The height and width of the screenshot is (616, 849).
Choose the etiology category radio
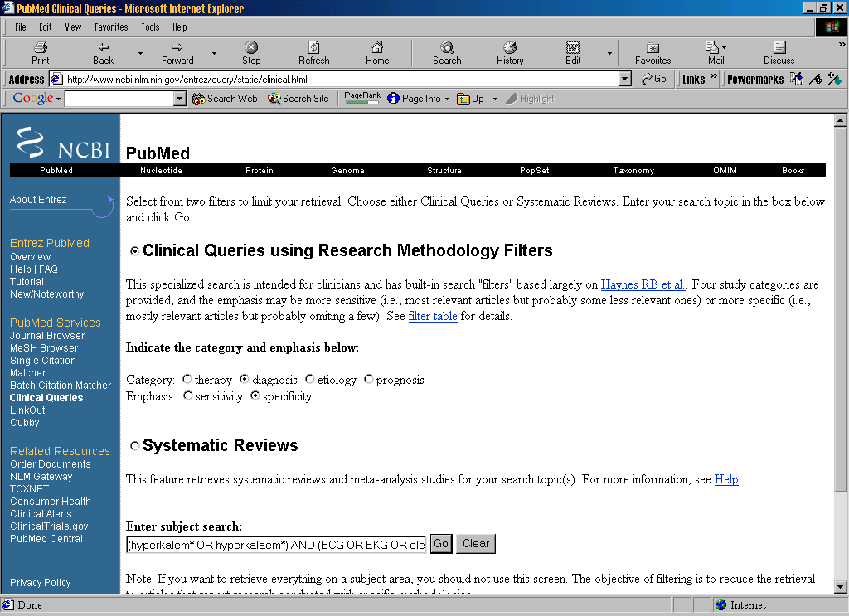point(310,379)
